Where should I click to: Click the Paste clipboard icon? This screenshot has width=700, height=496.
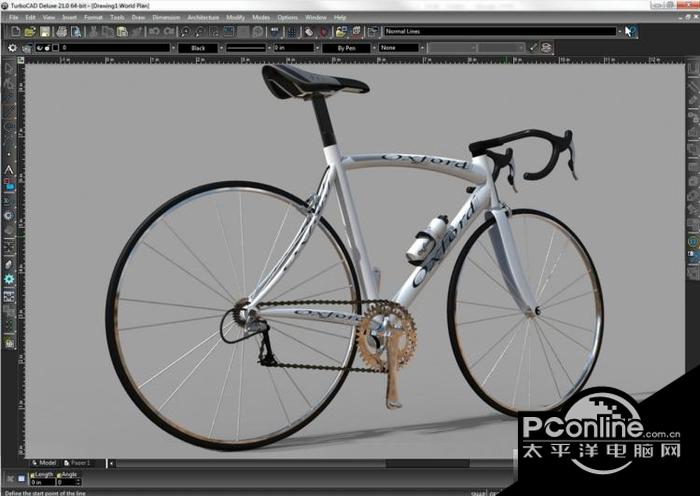coord(122,31)
